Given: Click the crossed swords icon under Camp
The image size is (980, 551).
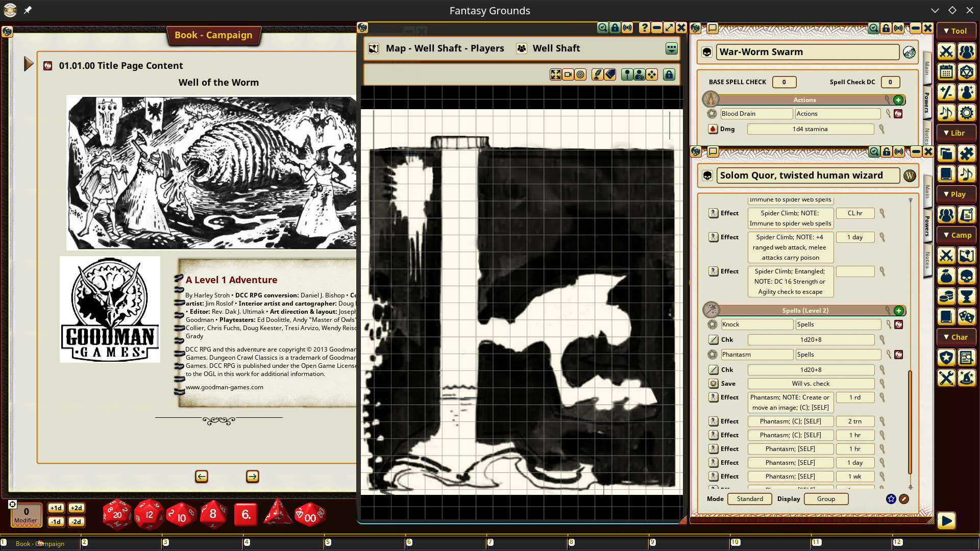Looking at the screenshot, I should coord(946,256).
